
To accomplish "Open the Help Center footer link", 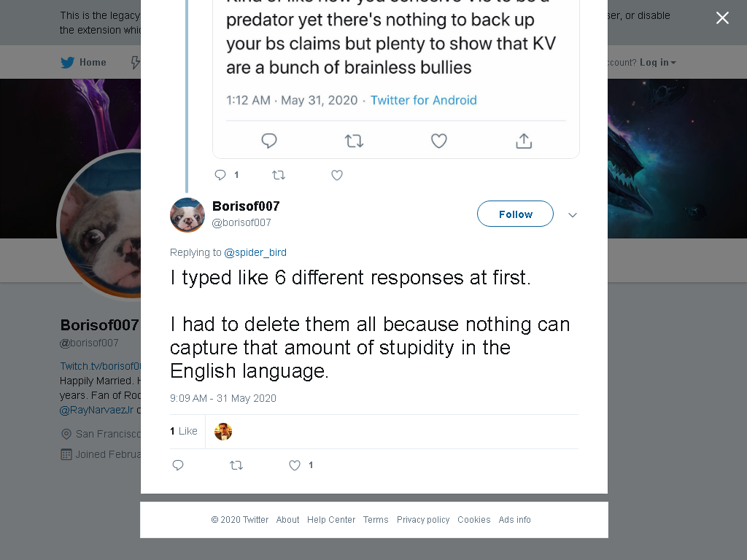I will tap(331, 519).
